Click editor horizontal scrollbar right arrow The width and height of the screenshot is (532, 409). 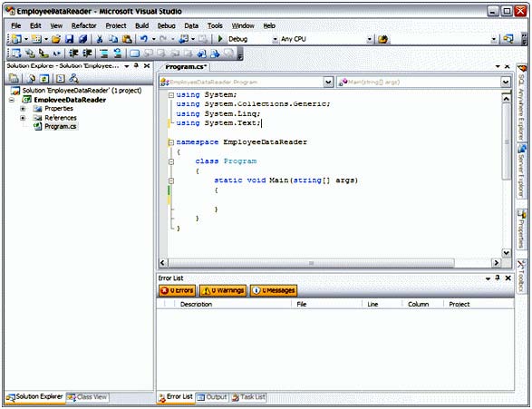pyautogui.click(x=497, y=263)
